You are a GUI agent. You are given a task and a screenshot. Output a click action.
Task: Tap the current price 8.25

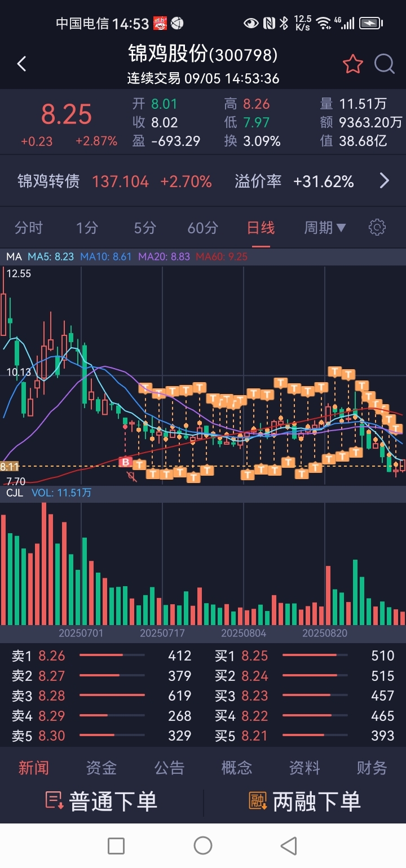point(67,114)
